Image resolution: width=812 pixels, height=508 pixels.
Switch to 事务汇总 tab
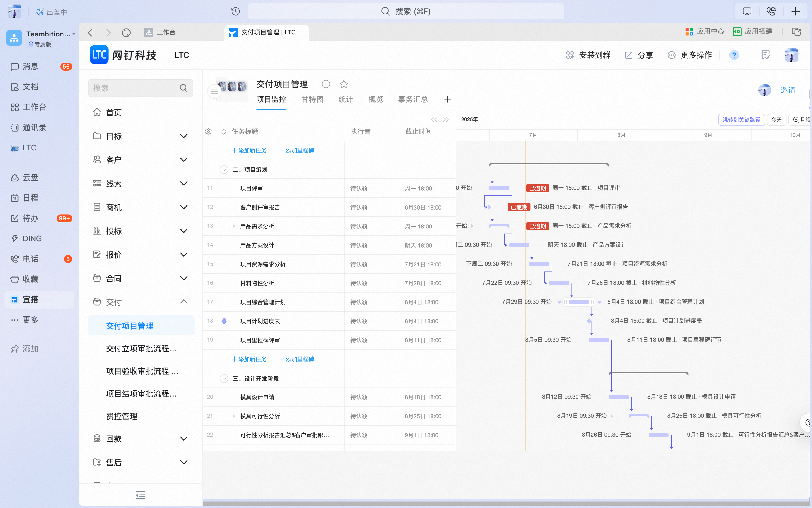(413, 99)
